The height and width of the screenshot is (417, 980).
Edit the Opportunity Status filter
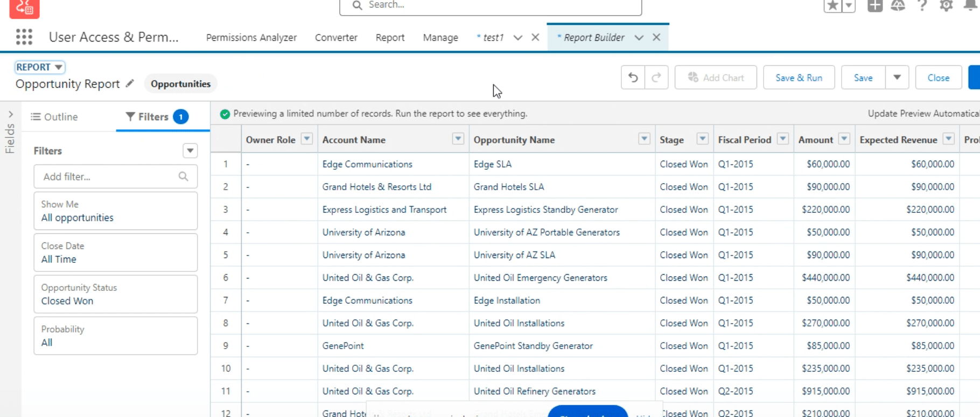click(x=115, y=294)
